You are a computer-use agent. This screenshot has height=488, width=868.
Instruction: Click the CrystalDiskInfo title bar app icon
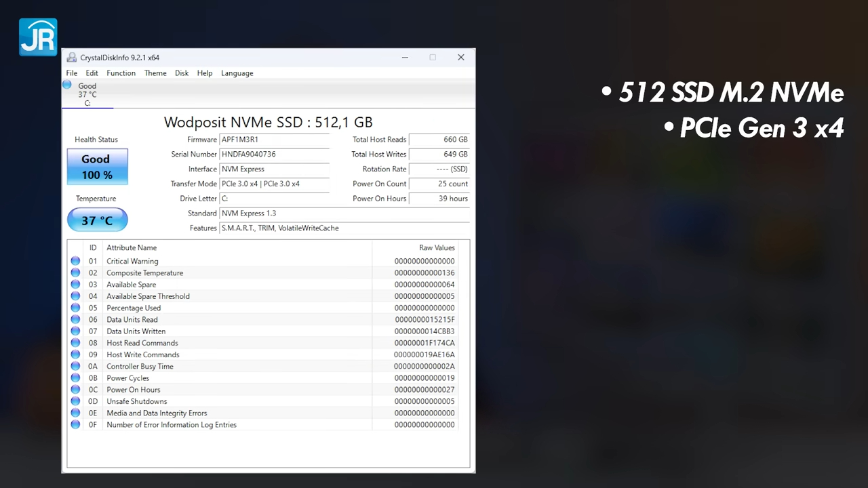click(71, 58)
